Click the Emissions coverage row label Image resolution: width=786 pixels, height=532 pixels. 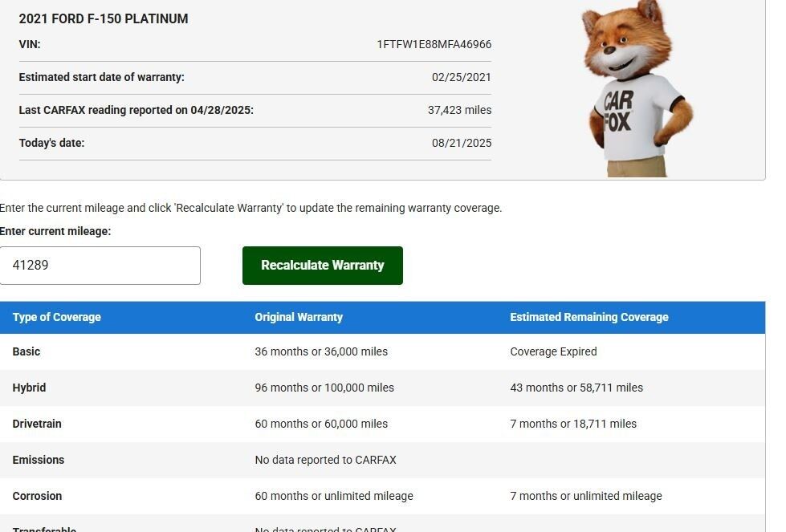click(x=38, y=460)
